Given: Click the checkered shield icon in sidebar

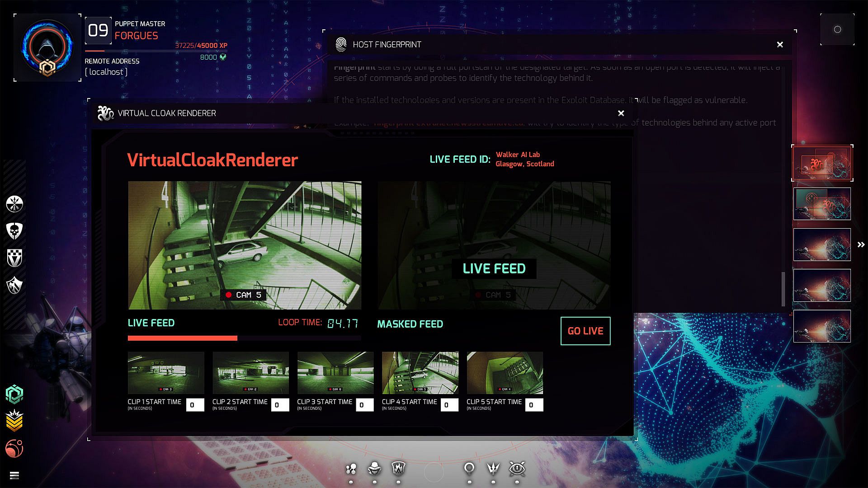Looking at the screenshot, I should coord(14,258).
